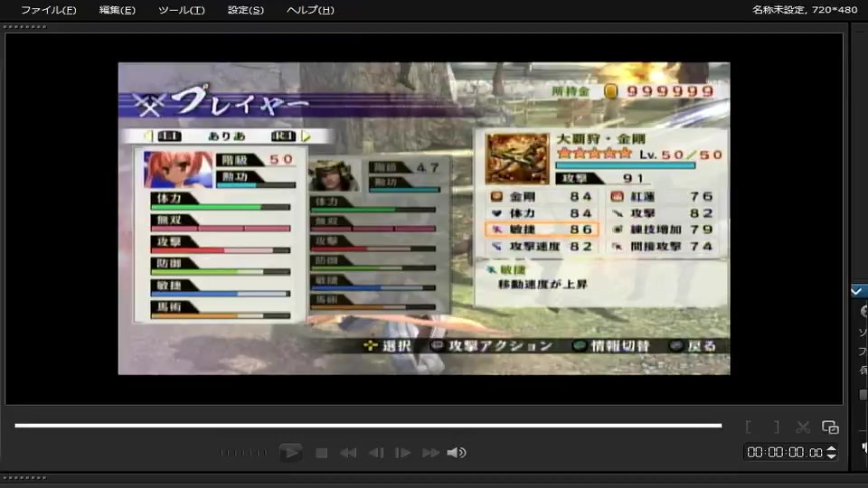Step forward one frame

(402, 453)
